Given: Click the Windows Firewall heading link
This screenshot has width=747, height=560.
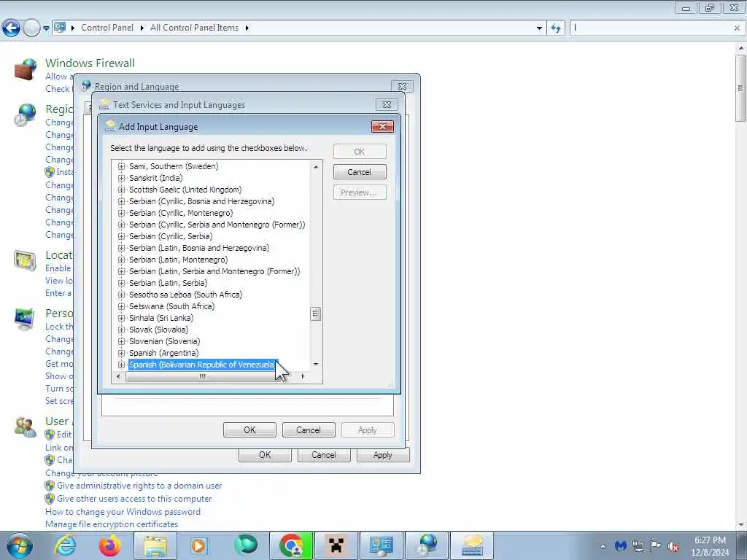Looking at the screenshot, I should 90,63.
